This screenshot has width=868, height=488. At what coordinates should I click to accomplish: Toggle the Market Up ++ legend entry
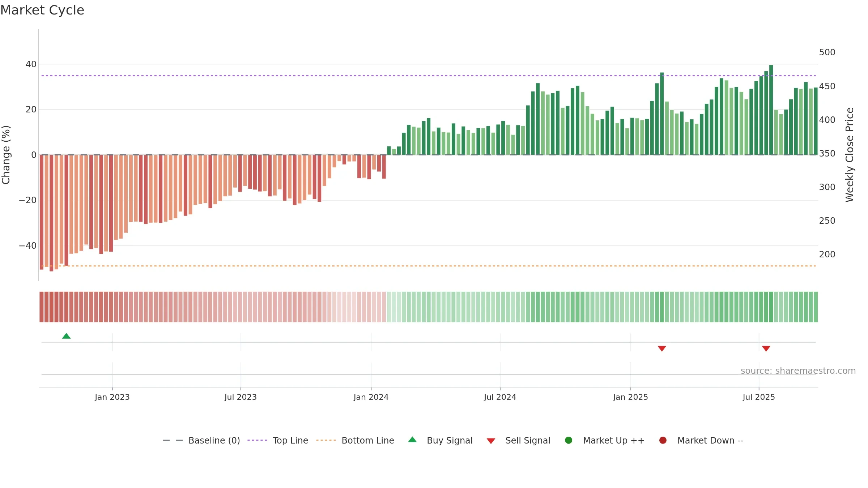click(x=605, y=440)
